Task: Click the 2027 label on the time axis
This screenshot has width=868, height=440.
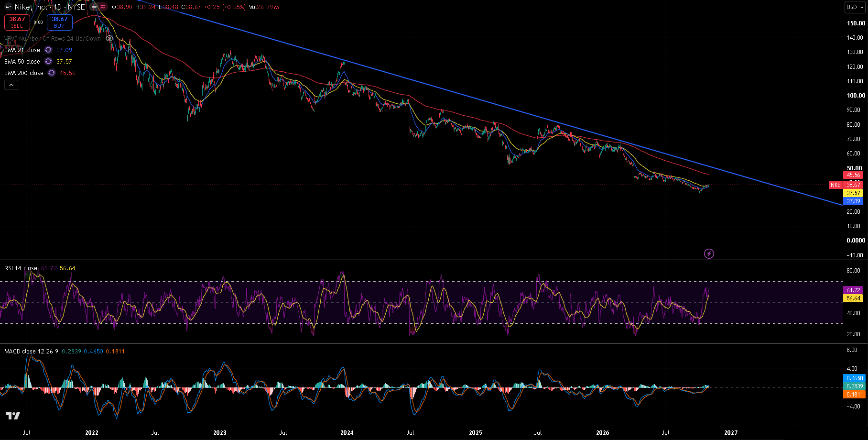Action: (x=731, y=433)
